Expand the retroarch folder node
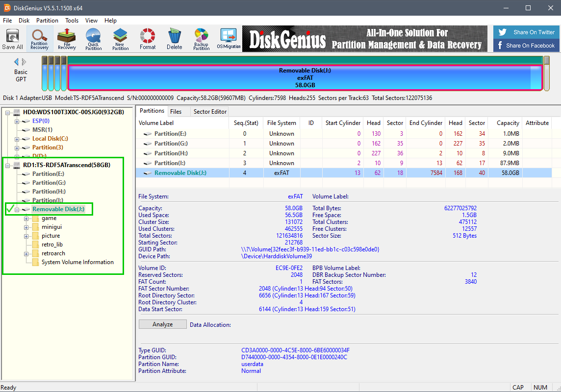 26,254
